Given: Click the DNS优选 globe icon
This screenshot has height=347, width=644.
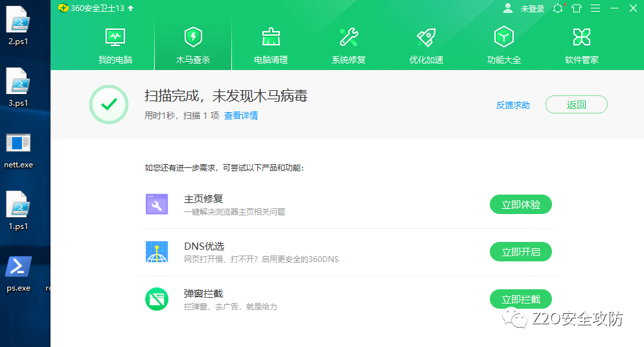Looking at the screenshot, I should 157,252.
